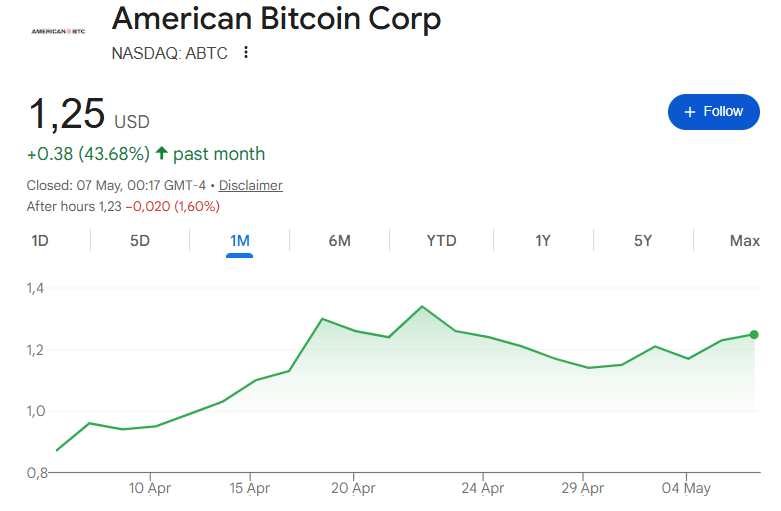
Task: Show Max history chart range
Action: click(x=745, y=241)
